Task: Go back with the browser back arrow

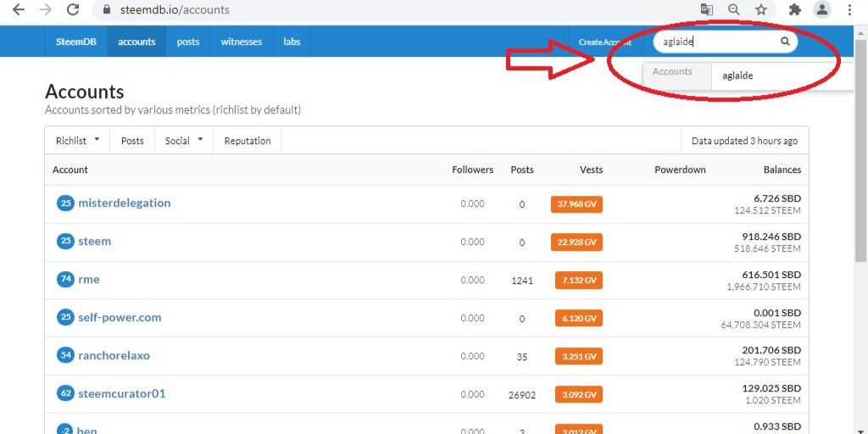Action: [19, 9]
